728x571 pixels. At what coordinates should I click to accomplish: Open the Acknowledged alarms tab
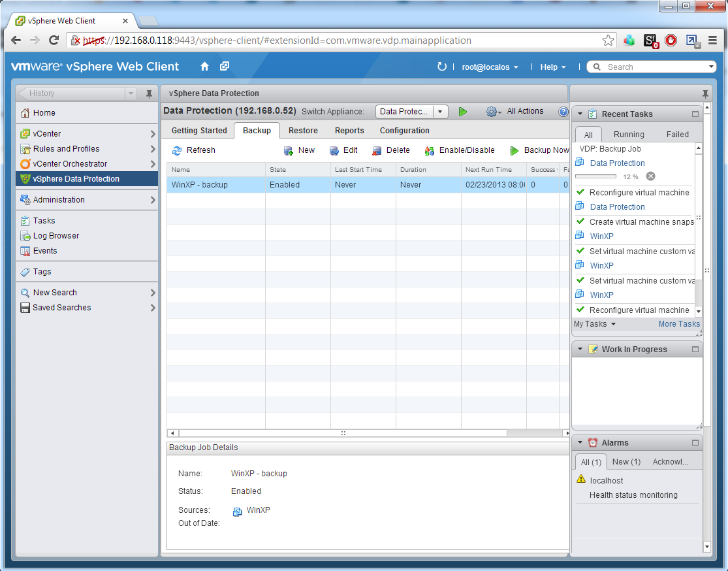click(670, 461)
